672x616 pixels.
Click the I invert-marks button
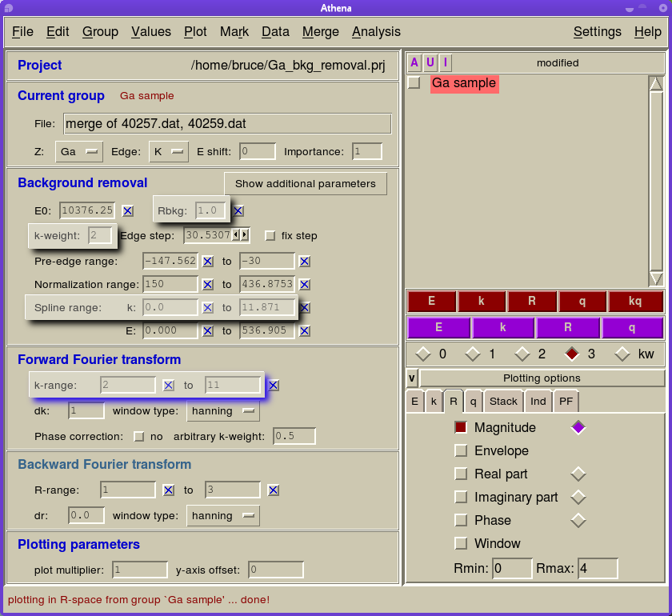pyautogui.click(x=446, y=62)
